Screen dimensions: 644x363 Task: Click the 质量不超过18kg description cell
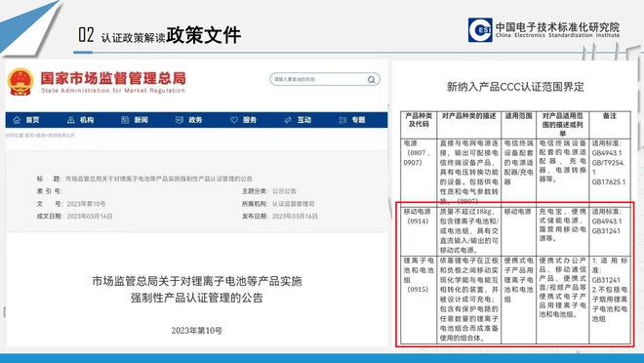pos(469,230)
